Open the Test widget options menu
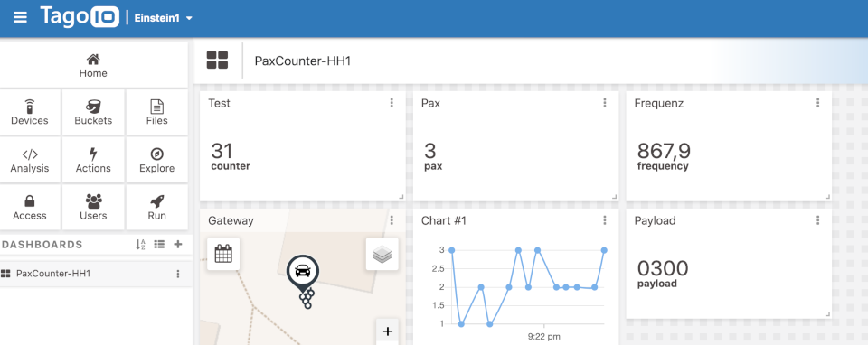The image size is (868, 345). click(392, 103)
